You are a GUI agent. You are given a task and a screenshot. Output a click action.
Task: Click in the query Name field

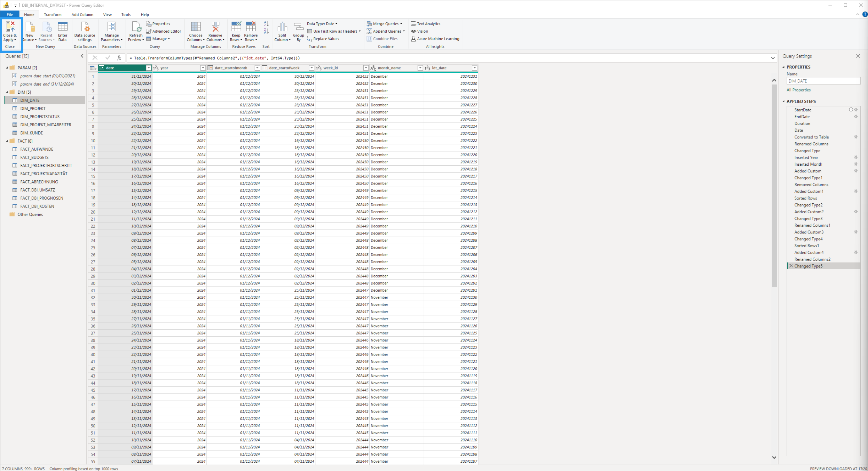[x=823, y=81]
